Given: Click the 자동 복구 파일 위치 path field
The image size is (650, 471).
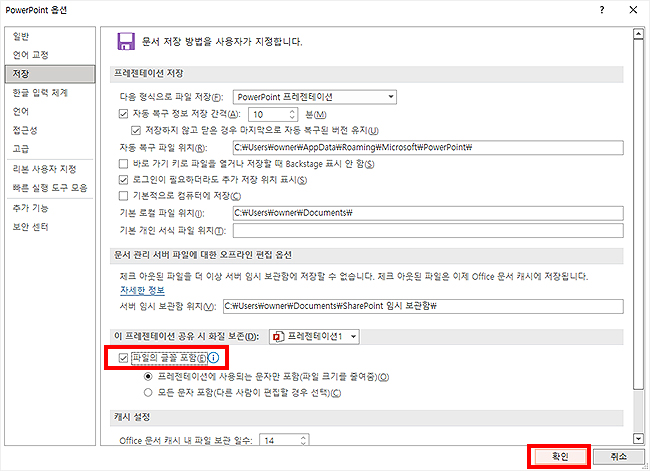Looking at the screenshot, I should [x=428, y=148].
